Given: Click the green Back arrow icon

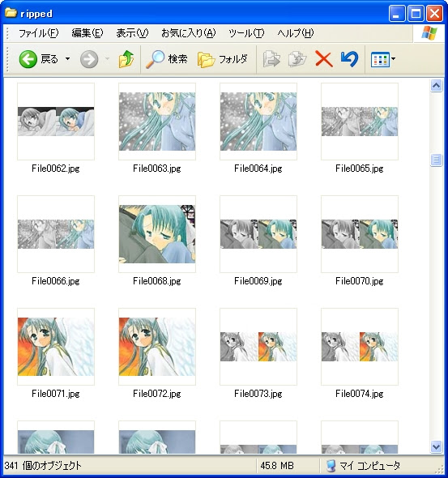Looking at the screenshot, I should [28, 59].
